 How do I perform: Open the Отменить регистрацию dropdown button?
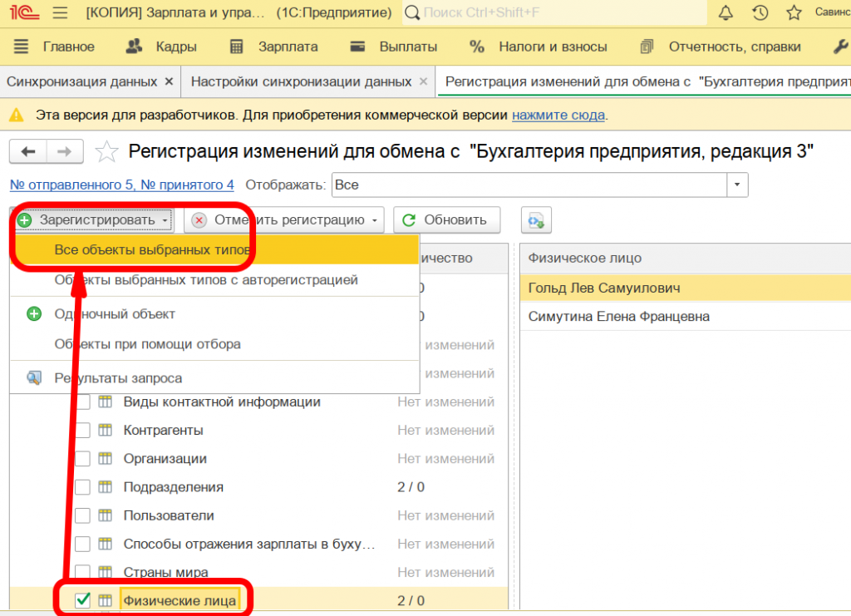[x=284, y=219]
